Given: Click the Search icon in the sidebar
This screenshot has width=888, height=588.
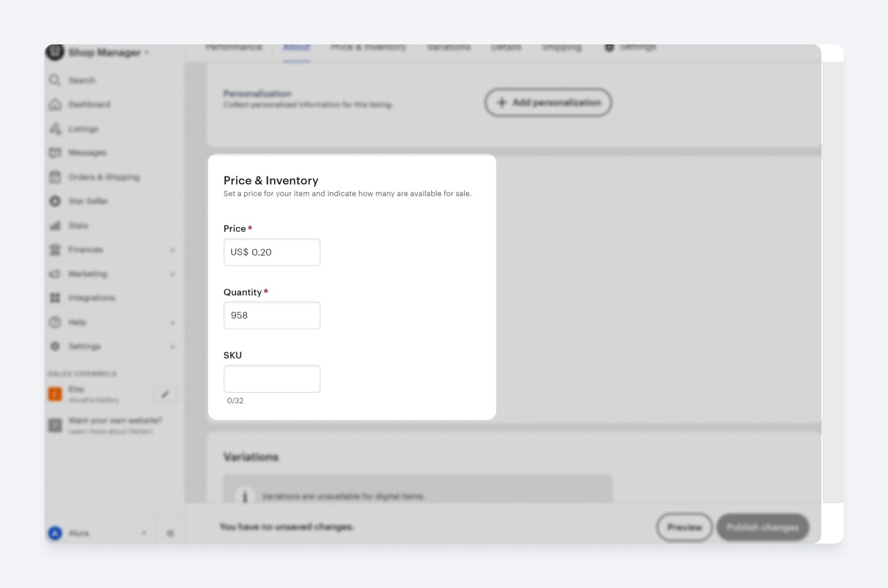Looking at the screenshot, I should click(x=55, y=80).
